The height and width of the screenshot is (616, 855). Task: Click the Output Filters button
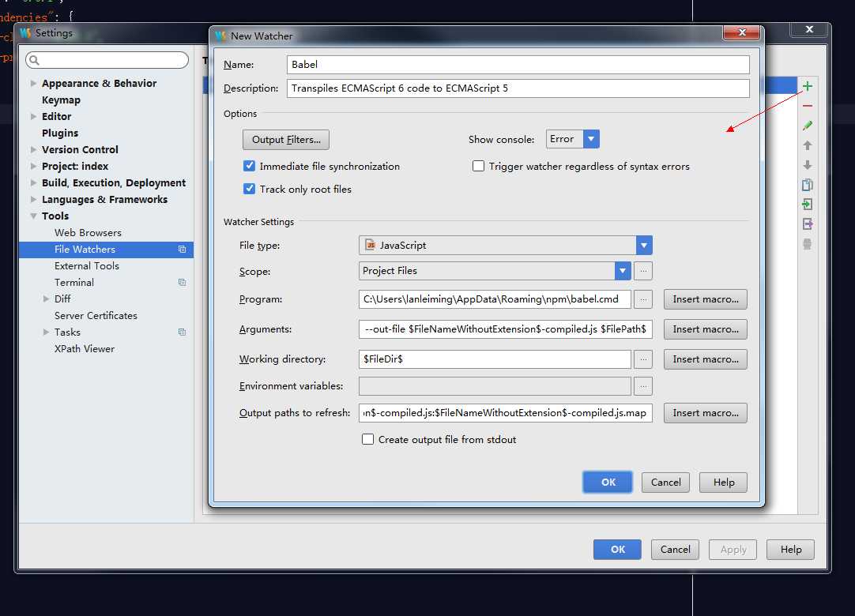286,140
